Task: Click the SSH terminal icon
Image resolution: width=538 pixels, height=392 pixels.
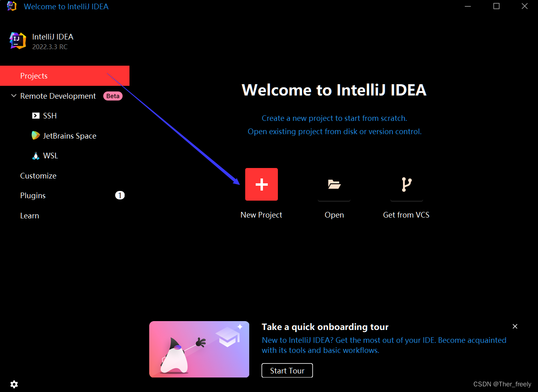Action: 36,116
